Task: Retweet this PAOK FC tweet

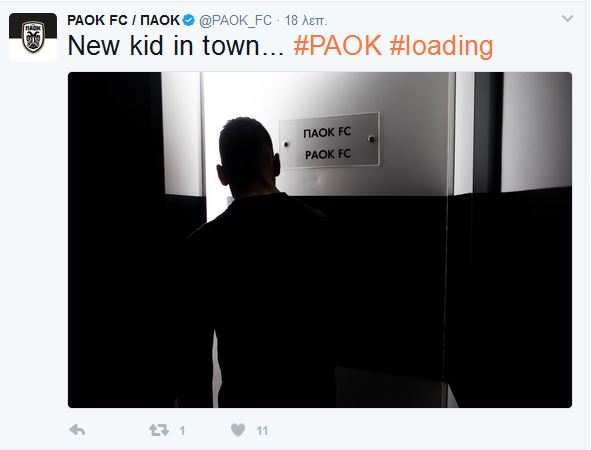Action: tap(159, 430)
